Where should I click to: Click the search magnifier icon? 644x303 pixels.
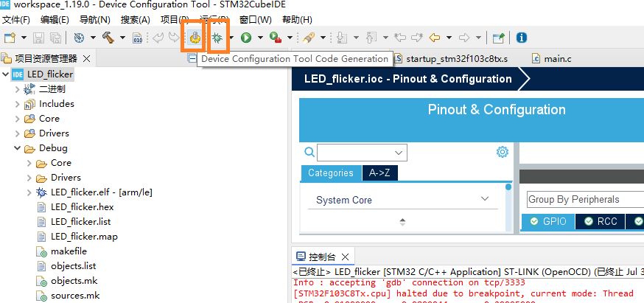[309, 152]
